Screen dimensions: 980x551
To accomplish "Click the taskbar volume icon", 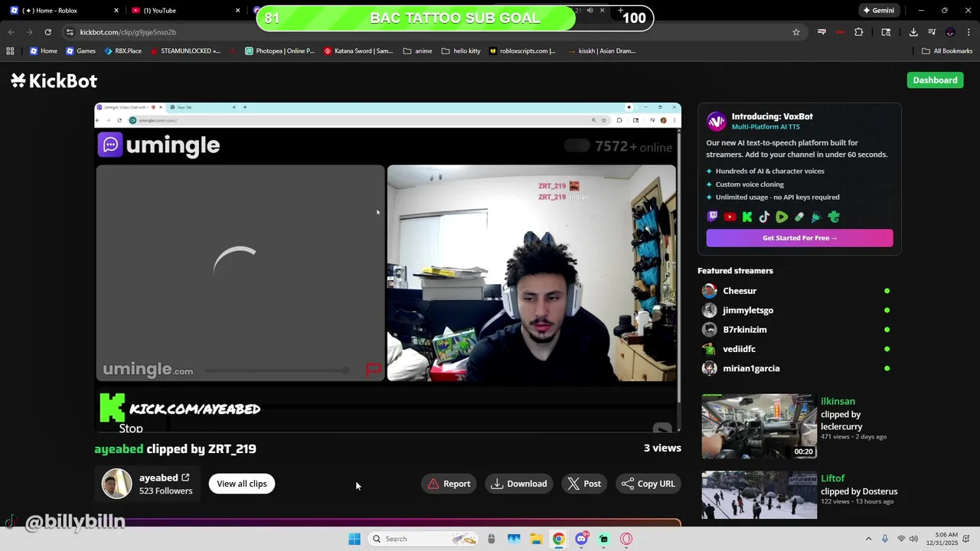I will [913, 539].
